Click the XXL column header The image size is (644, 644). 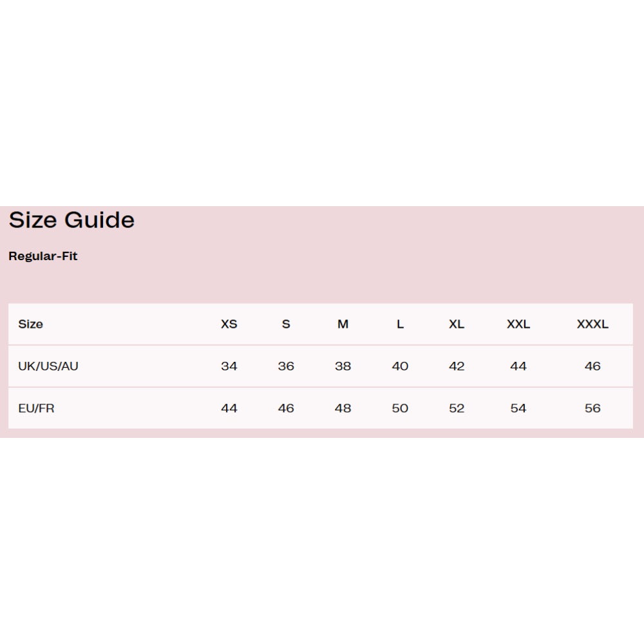(518, 325)
